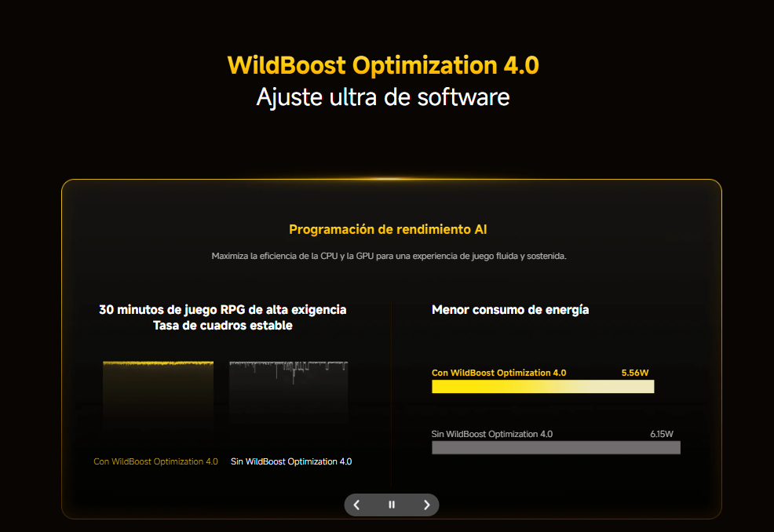Click the gray unstable frame rate chart
774x532 pixels.
pos(289,393)
